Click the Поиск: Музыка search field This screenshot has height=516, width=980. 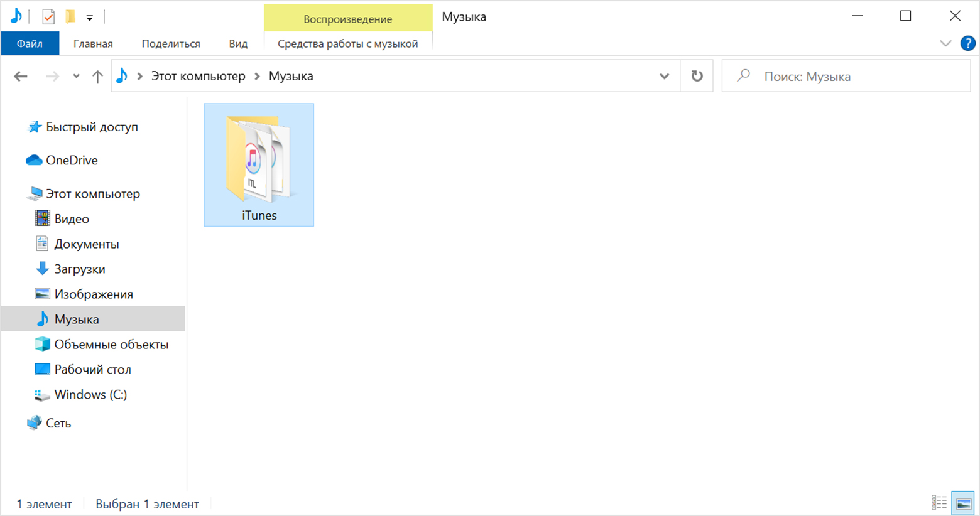[846, 76]
